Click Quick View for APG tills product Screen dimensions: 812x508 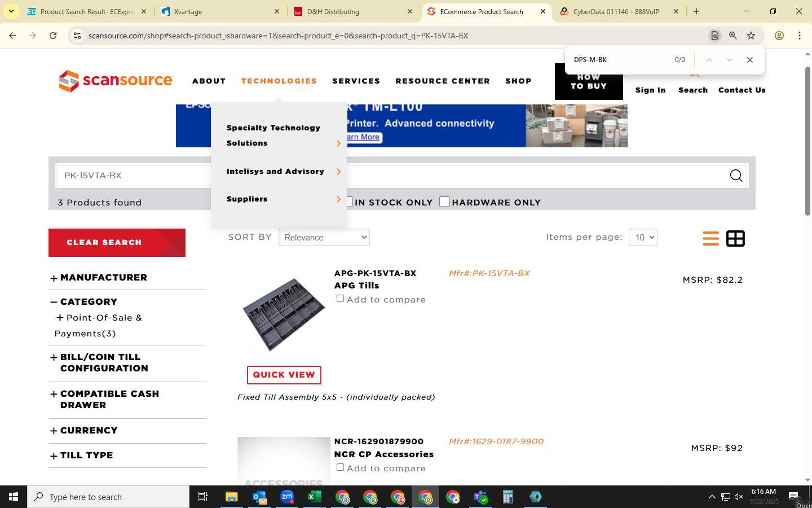(x=284, y=375)
